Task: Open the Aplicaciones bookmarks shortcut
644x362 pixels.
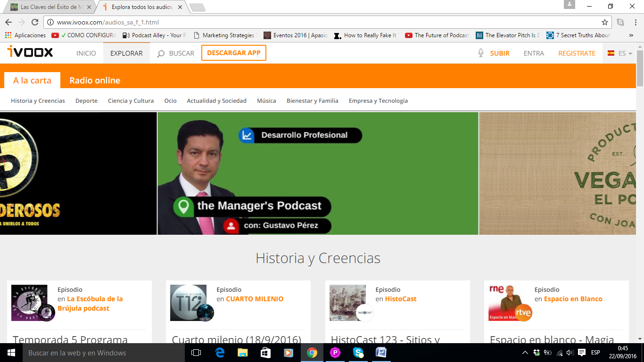Action: tap(25, 35)
